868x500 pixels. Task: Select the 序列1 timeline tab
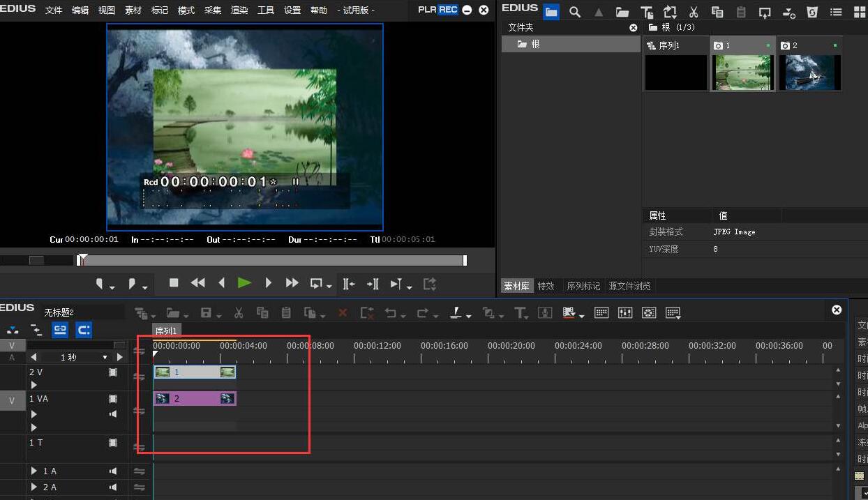click(167, 331)
